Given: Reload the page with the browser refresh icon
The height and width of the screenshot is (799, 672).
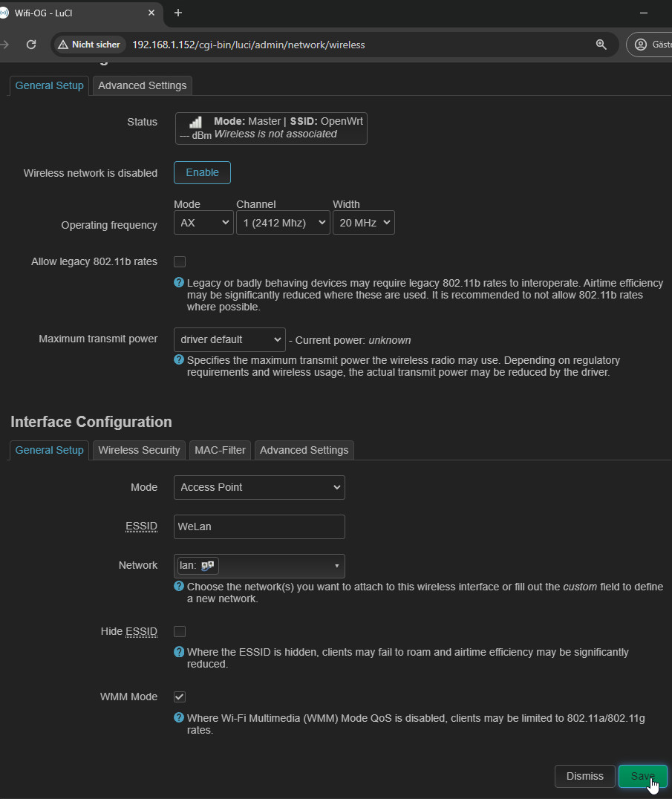Looking at the screenshot, I should point(31,45).
